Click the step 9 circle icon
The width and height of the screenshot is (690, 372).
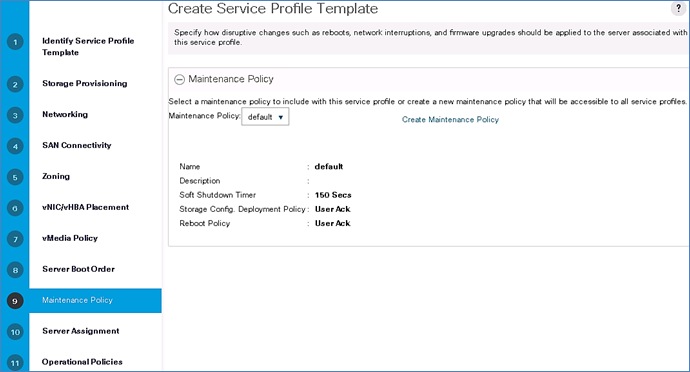pyautogui.click(x=15, y=301)
